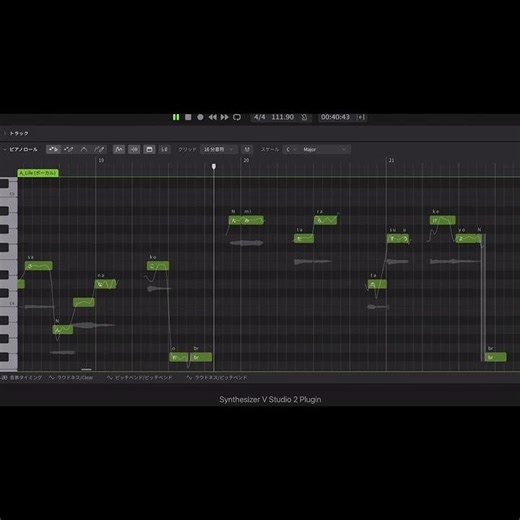Select the curve line tool
Viewport: 520px width, 520px height.
84,149
